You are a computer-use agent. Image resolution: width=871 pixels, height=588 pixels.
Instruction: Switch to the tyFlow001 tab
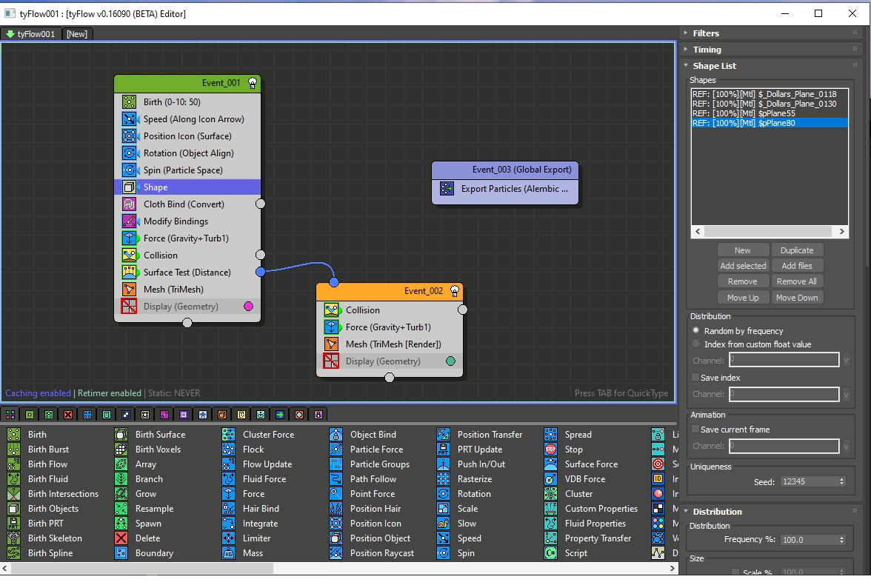[31, 34]
